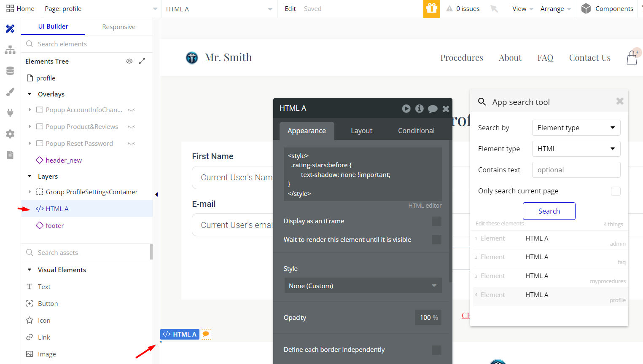Screen dimensions: 643x364
Task: Show hidden Popup Reset Password element
Action: 131,144
